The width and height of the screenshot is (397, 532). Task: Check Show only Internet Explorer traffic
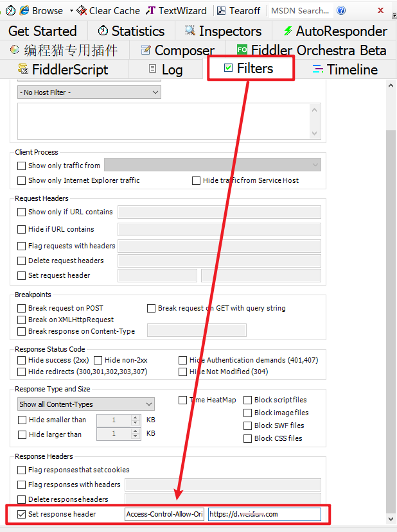pyautogui.click(x=21, y=180)
